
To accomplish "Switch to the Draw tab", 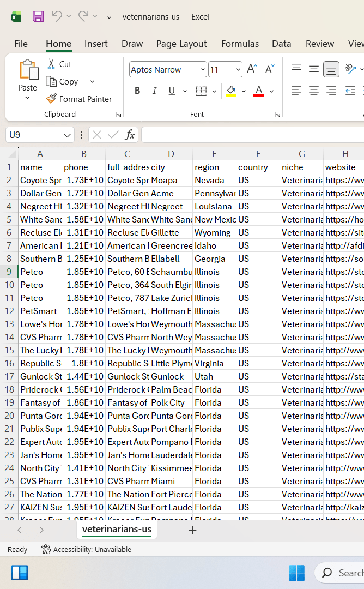I will (132, 44).
